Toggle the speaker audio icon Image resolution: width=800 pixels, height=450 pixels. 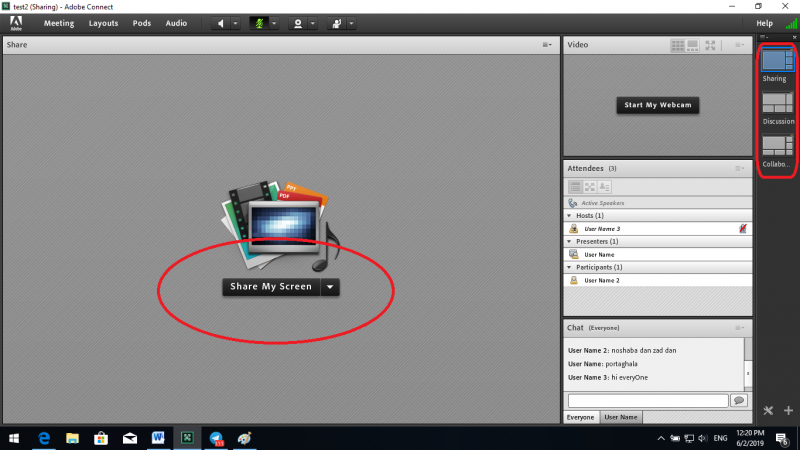pyautogui.click(x=221, y=22)
